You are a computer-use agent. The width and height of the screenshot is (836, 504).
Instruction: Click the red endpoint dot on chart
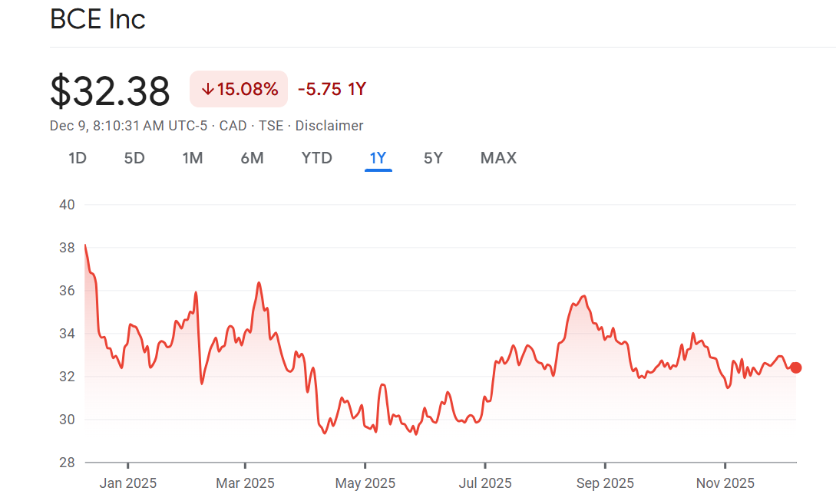[796, 367]
